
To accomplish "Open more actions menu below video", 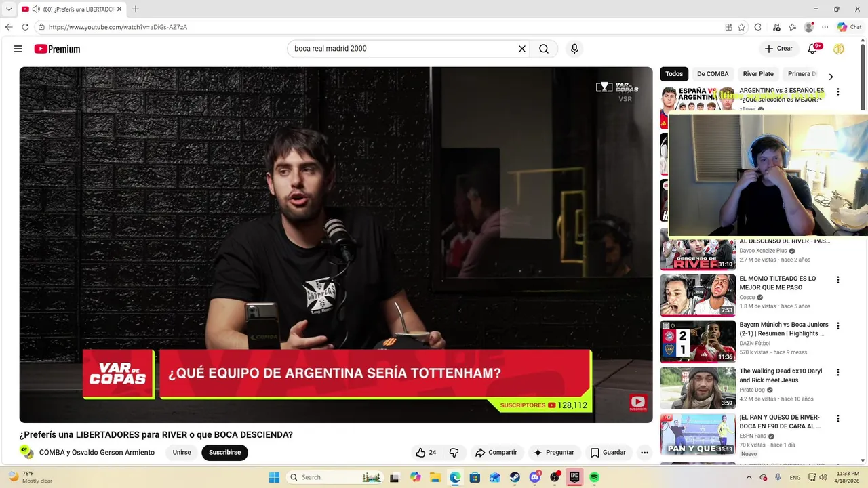I will click(x=644, y=453).
